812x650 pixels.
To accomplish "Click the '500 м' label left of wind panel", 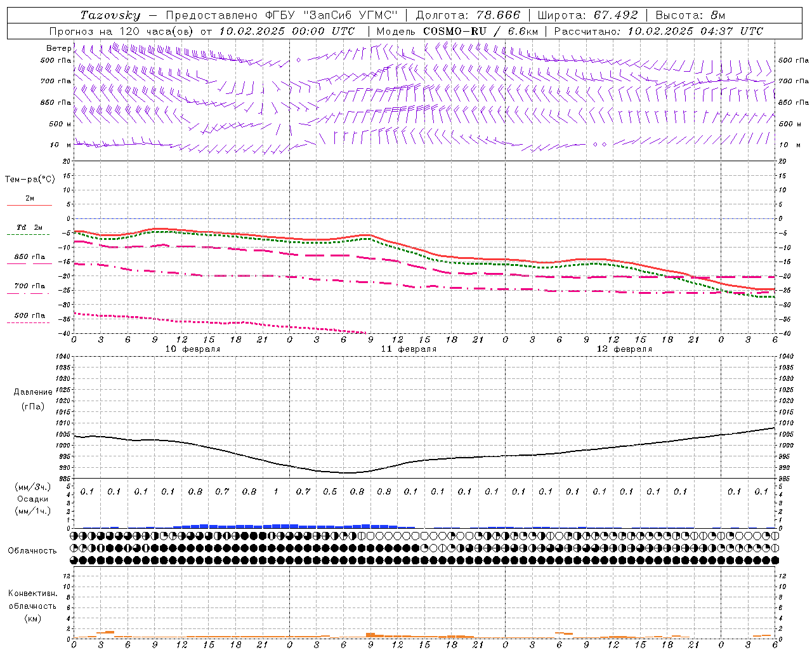I will click(x=60, y=124).
